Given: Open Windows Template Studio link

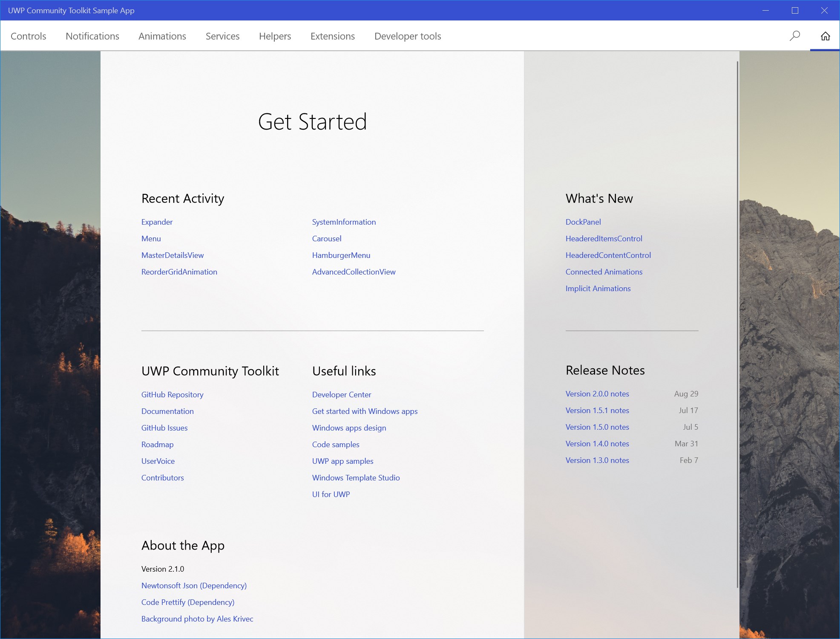Looking at the screenshot, I should click(x=356, y=477).
